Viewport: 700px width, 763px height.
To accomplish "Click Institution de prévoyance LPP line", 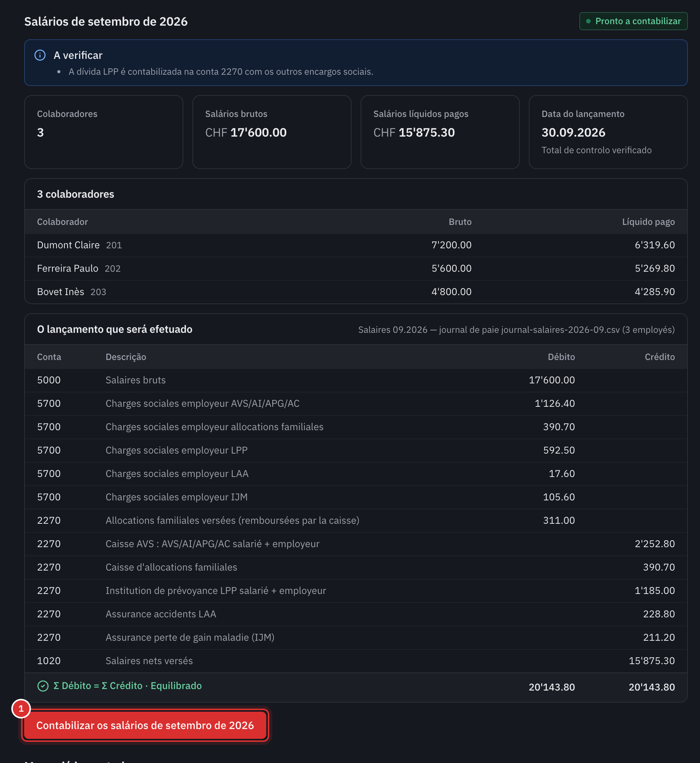I will (356, 591).
